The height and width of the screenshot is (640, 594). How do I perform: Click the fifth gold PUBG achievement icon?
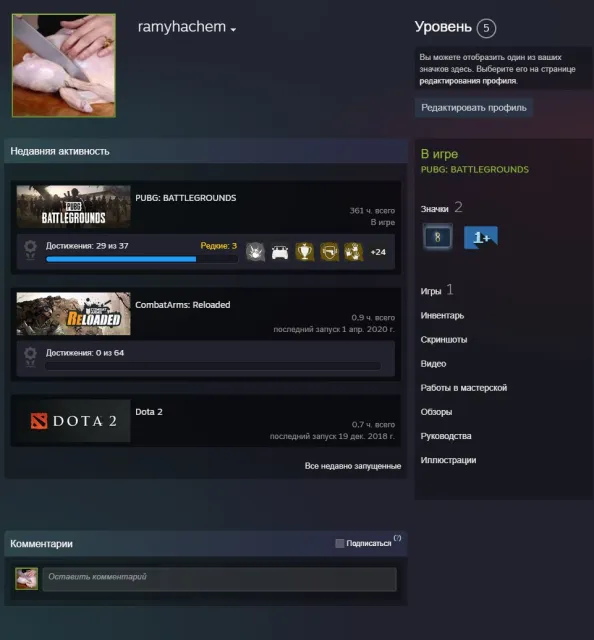354,252
